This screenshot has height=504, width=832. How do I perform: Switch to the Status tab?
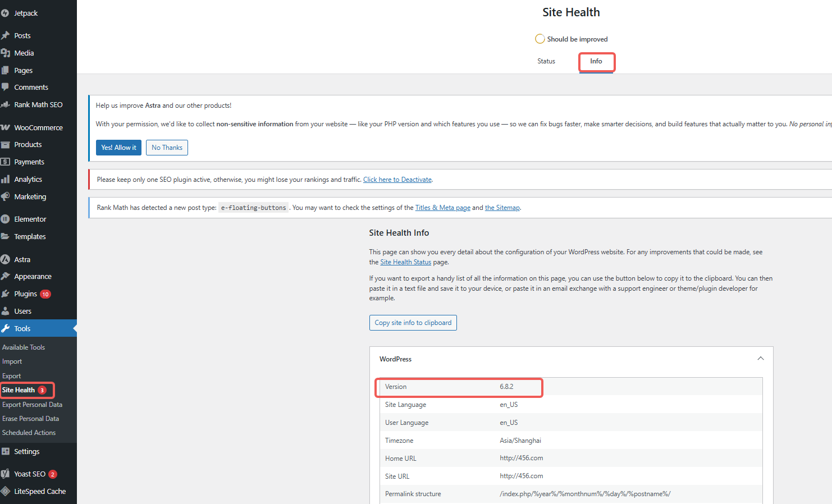pyautogui.click(x=546, y=61)
